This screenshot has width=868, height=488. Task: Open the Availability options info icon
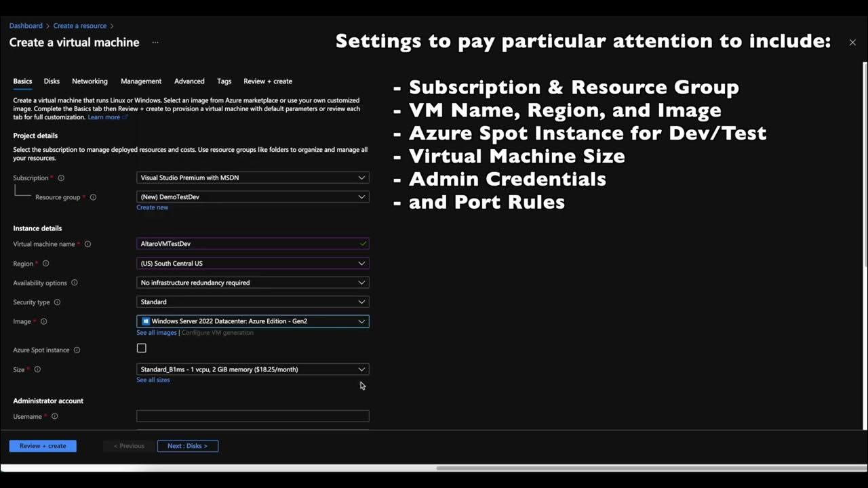tap(75, 283)
